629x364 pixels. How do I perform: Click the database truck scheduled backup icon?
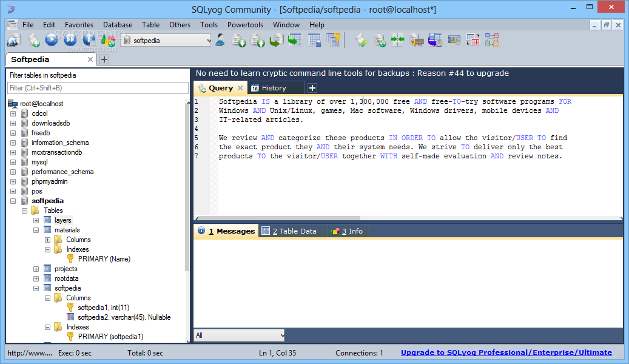pos(416,40)
